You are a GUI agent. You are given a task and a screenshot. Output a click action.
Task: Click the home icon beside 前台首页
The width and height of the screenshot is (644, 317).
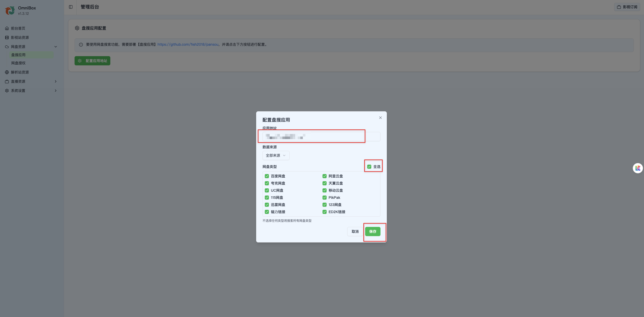[x=7, y=28]
